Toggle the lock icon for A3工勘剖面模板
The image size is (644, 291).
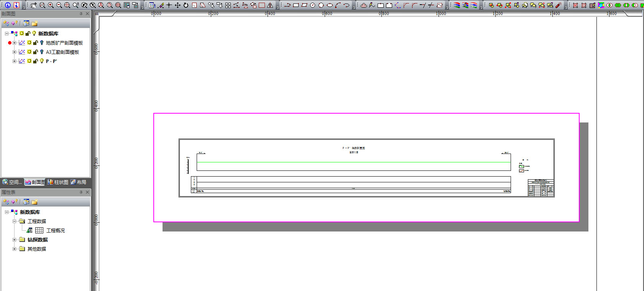coord(36,52)
